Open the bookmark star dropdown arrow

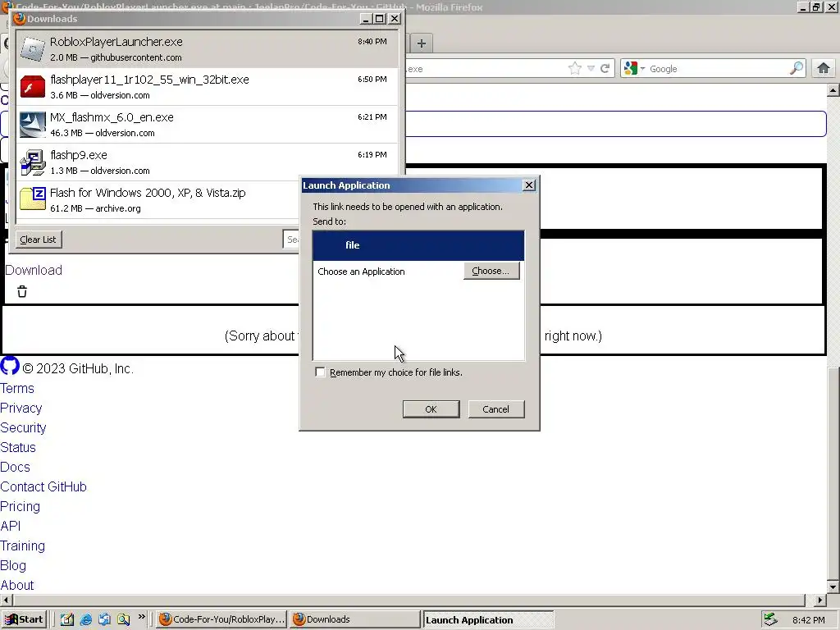tap(591, 69)
